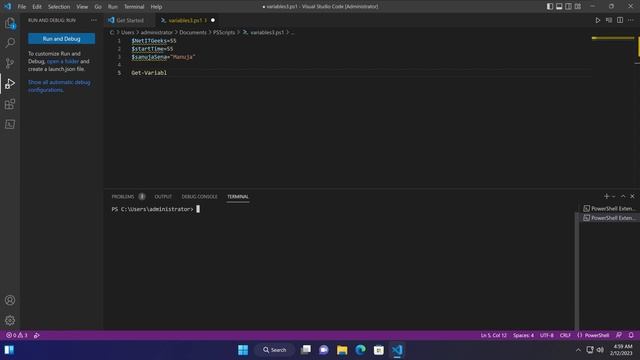Switch to the Output panel tab

[x=163, y=196]
